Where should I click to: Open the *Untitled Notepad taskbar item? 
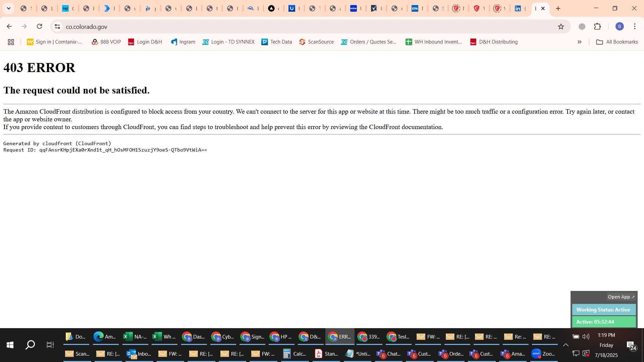point(358,354)
